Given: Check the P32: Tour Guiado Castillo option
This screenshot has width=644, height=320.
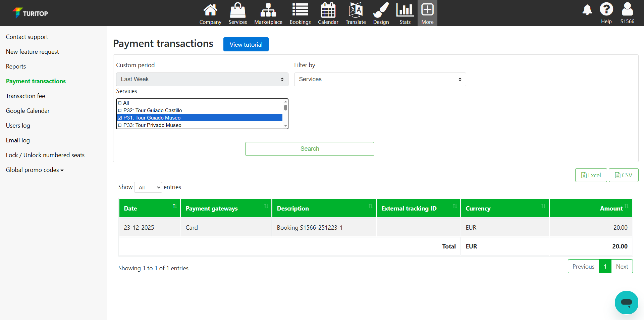Looking at the screenshot, I should 120,110.
